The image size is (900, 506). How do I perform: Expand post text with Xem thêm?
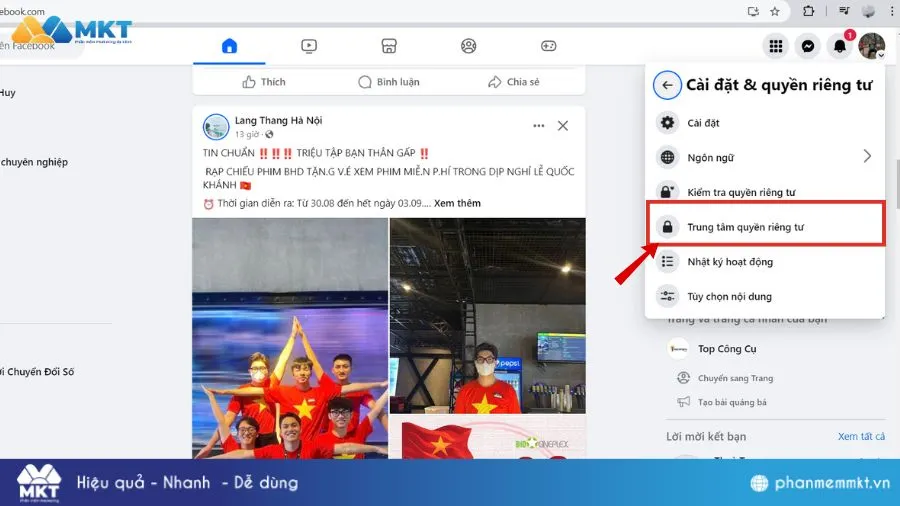[457, 203]
